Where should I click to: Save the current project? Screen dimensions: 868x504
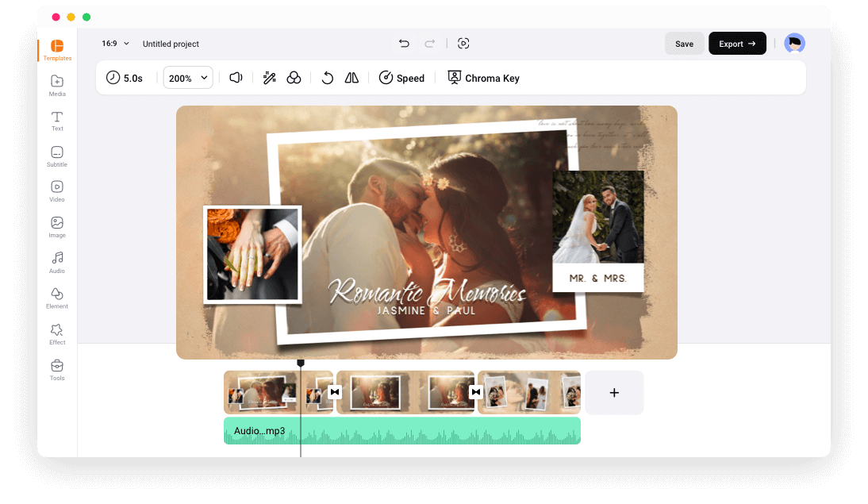tap(683, 44)
